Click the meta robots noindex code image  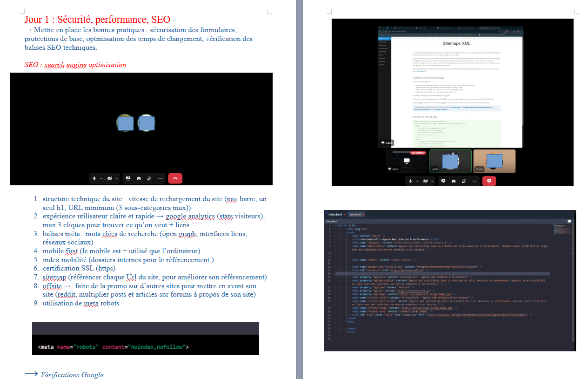146,338
